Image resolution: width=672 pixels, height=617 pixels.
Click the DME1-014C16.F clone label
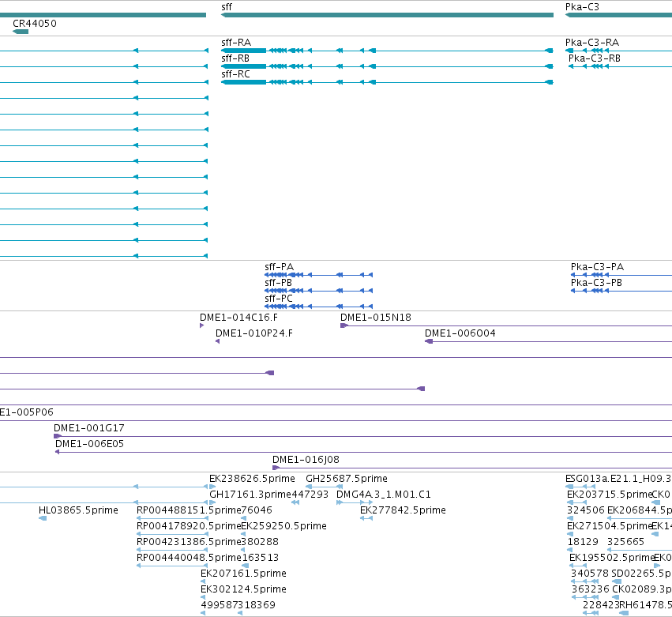coord(238,318)
